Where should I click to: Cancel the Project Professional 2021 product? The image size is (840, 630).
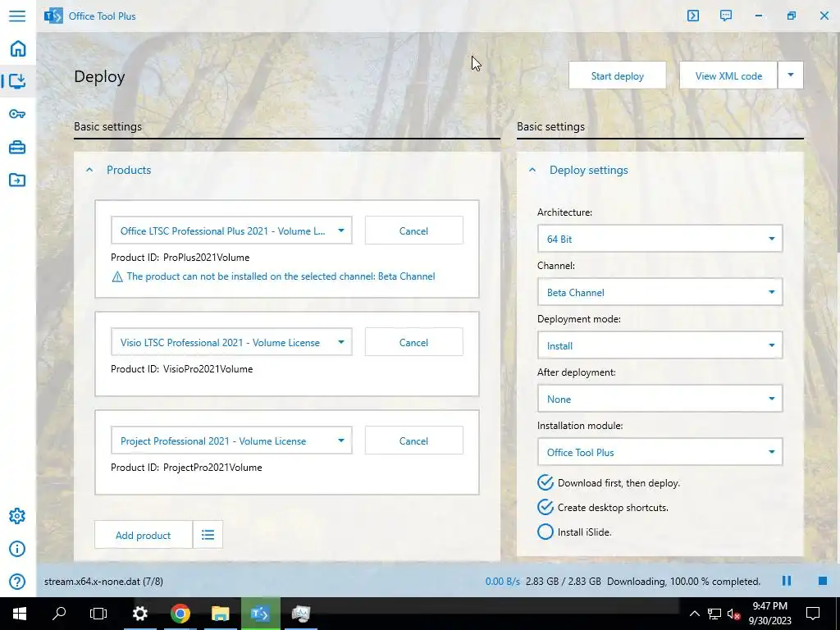413,441
